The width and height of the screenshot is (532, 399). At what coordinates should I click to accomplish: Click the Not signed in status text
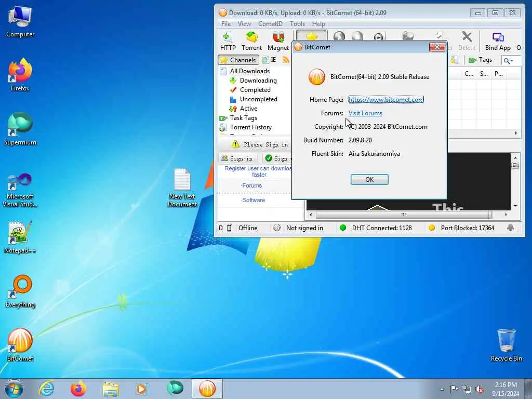click(x=304, y=228)
